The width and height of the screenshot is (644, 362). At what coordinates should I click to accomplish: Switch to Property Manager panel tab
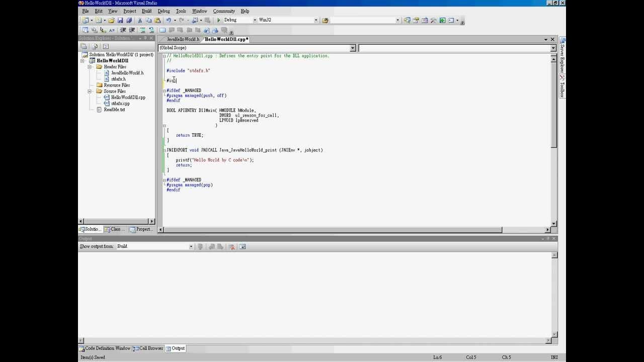(141, 229)
